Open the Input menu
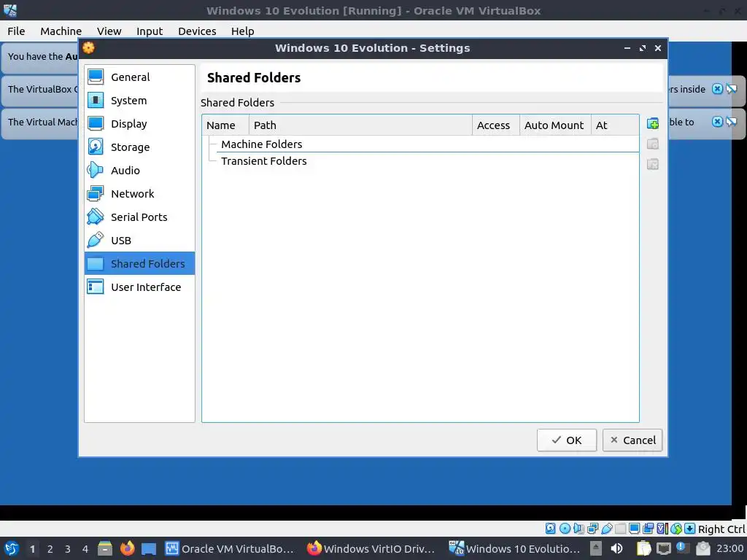Image resolution: width=747 pixels, height=560 pixels. (150, 31)
